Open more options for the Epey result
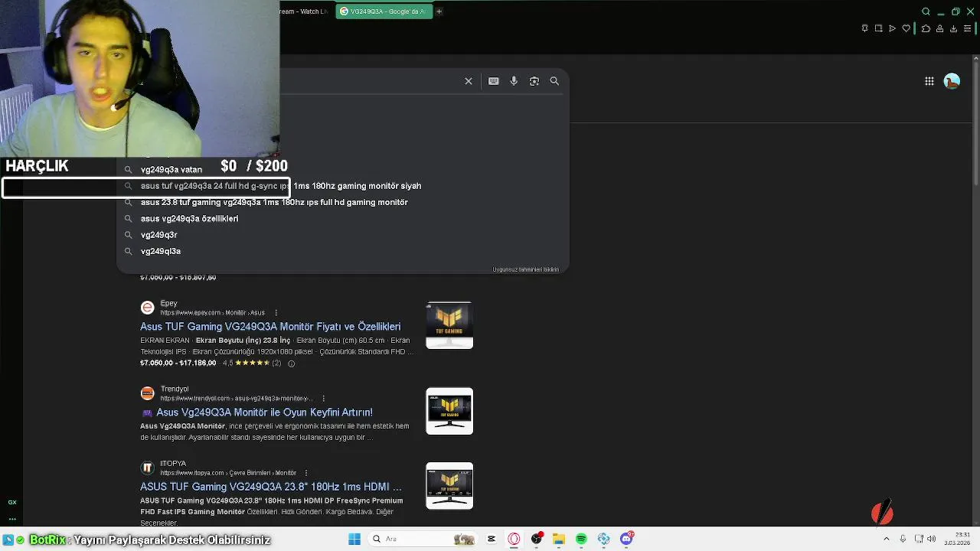Image resolution: width=980 pixels, height=551 pixels. click(276, 312)
